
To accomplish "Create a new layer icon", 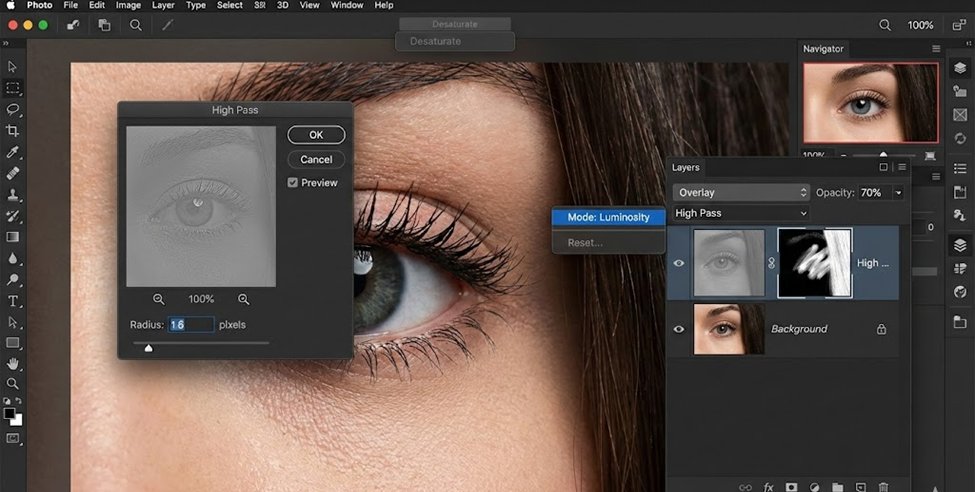I will point(861,487).
